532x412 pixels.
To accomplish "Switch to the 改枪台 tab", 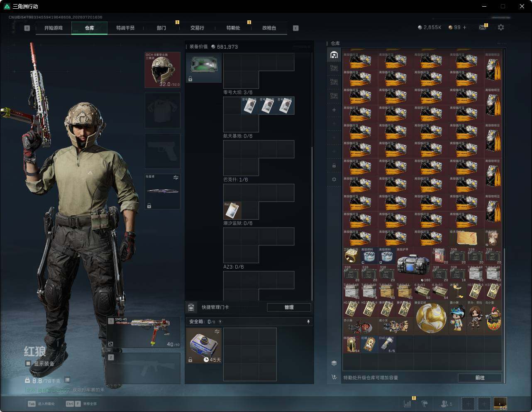I will pos(269,28).
